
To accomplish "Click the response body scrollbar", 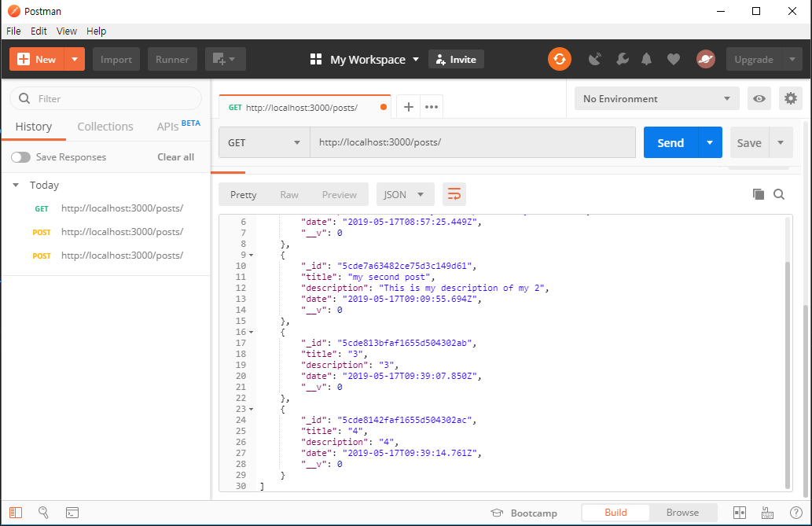I will point(788,375).
